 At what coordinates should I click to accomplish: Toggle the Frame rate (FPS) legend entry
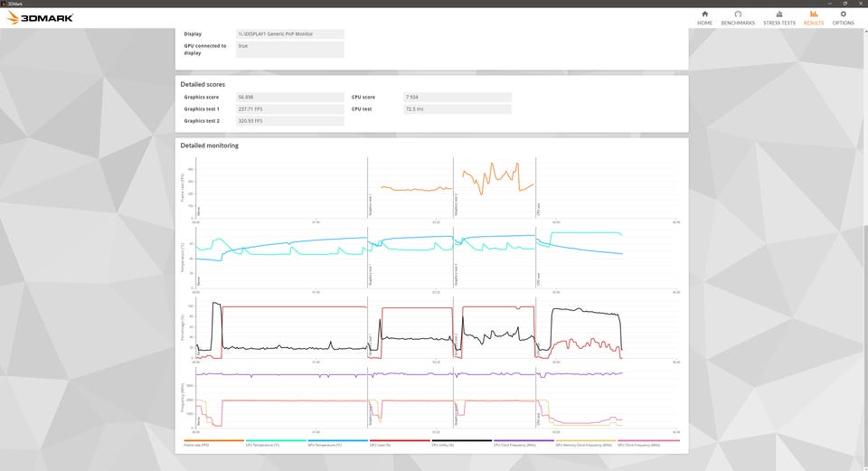(213, 443)
